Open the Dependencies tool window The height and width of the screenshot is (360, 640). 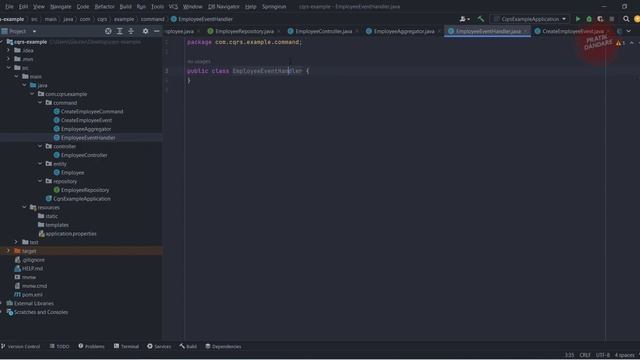(x=223, y=347)
